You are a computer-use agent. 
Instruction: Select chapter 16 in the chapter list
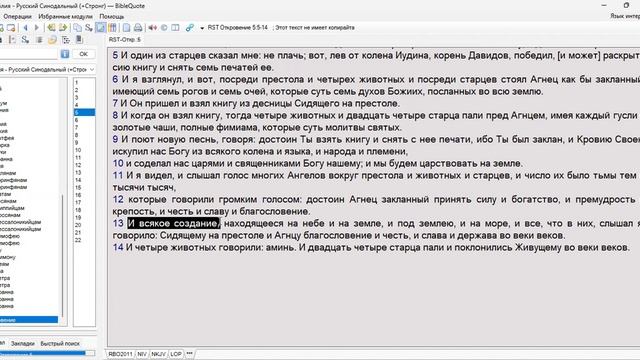click(x=84, y=195)
